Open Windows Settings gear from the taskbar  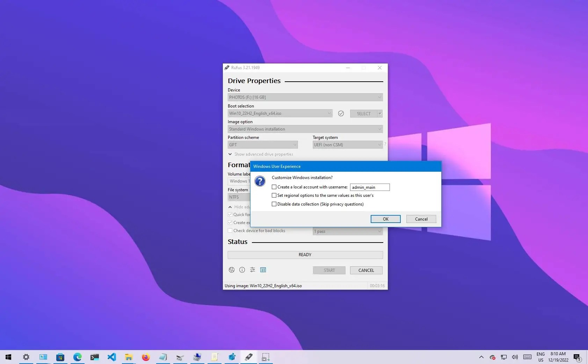(x=26, y=357)
